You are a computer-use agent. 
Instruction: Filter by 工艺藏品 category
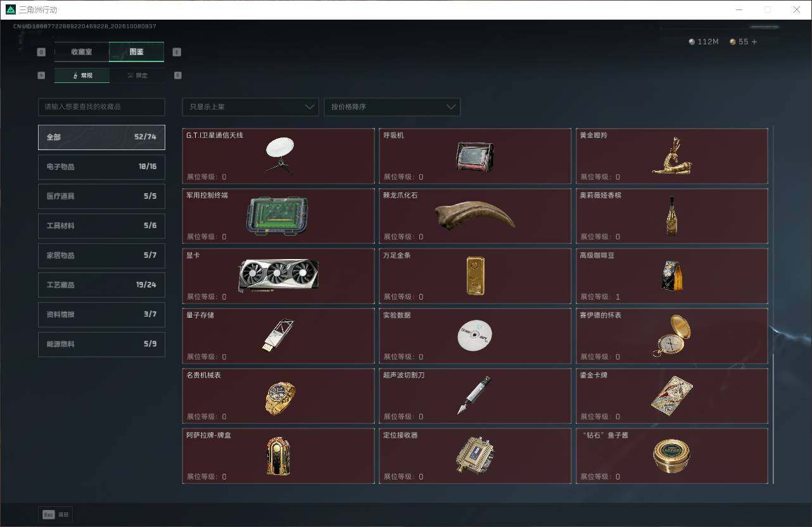(101, 285)
